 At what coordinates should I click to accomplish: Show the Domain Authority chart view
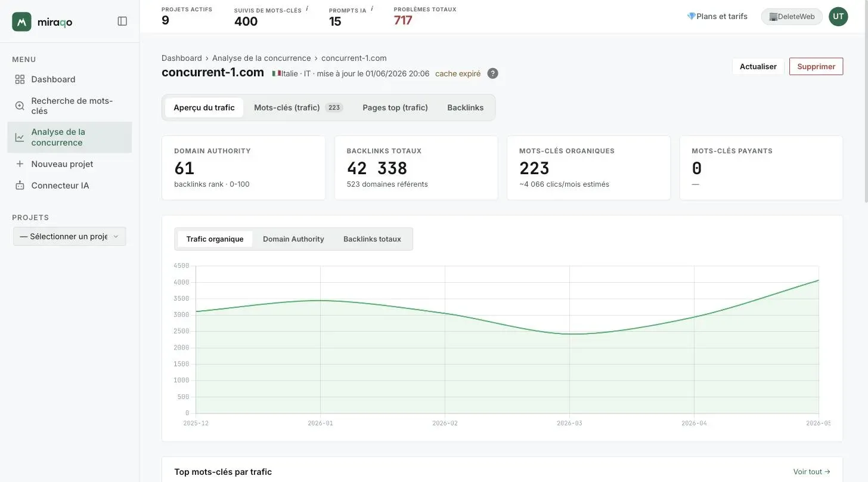tap(293, 239)
